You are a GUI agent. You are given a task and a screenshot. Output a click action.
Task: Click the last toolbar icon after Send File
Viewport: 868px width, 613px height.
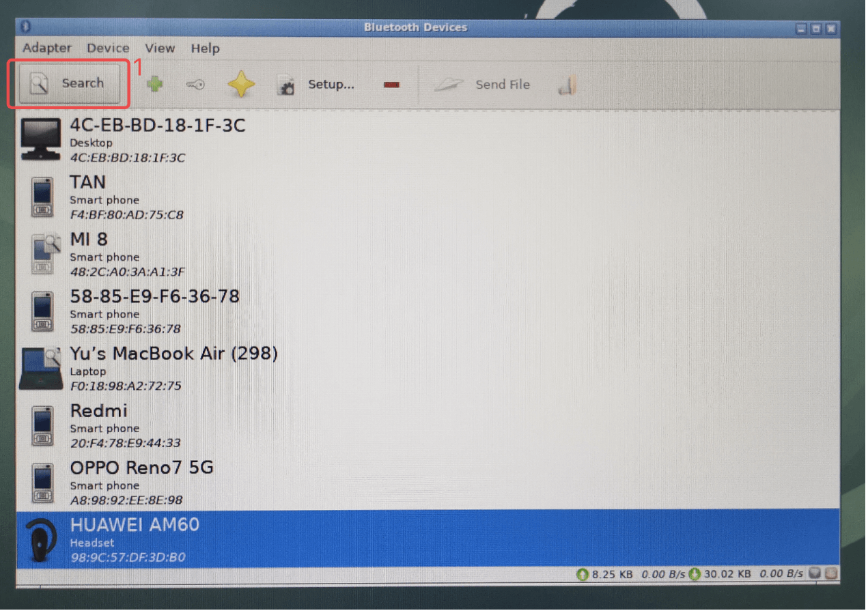coord(567,85)
